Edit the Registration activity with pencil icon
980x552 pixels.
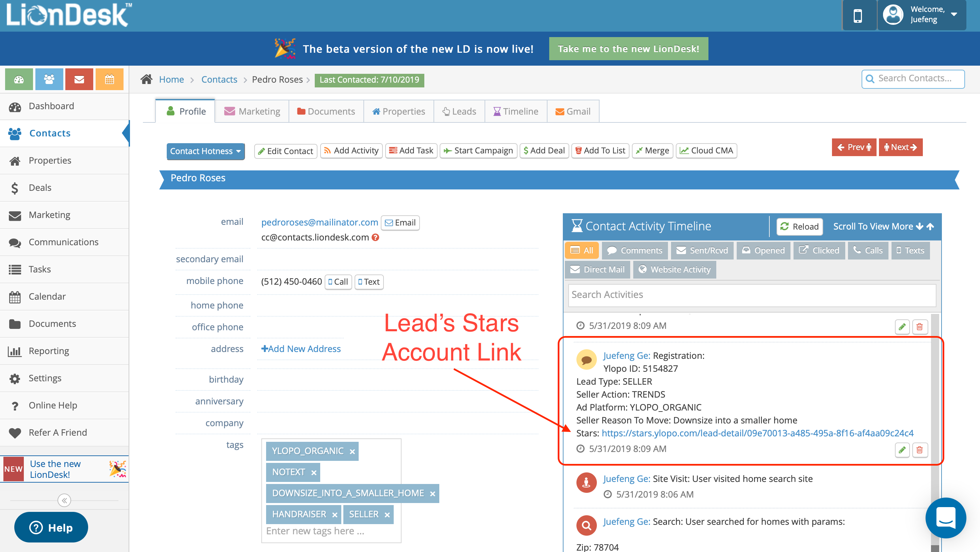902,450
